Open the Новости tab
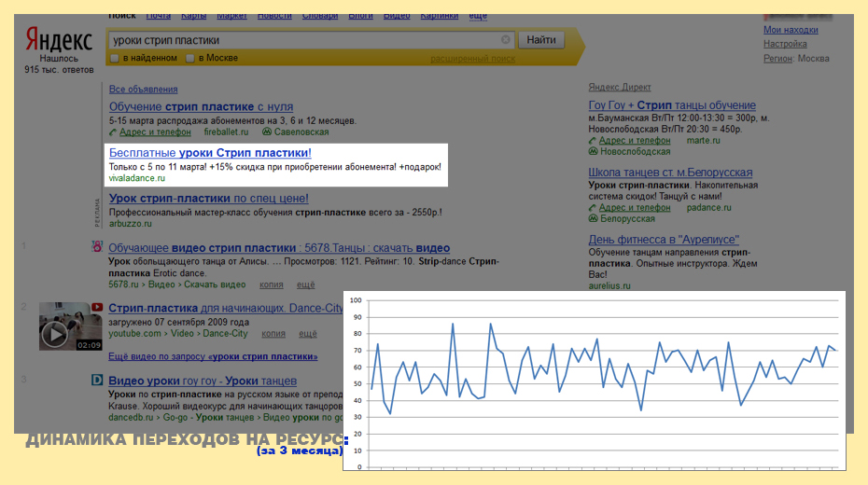This screenshot has height=485, width=868. tap(274, 16)
